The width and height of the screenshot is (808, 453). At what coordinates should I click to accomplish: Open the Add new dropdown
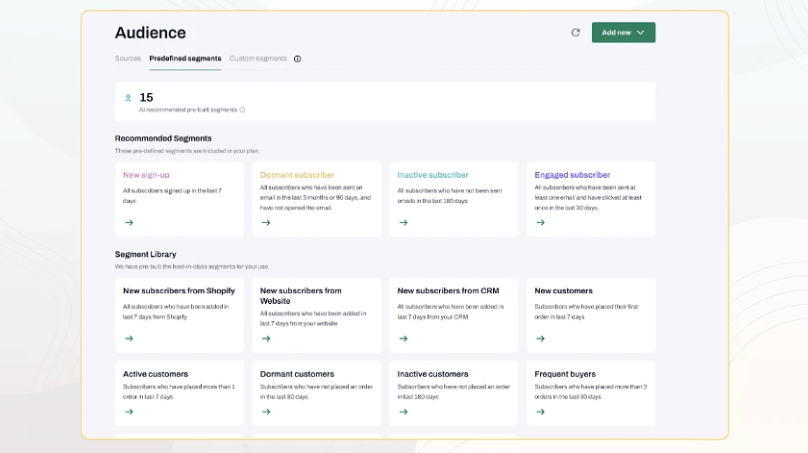tap(623, 33)
